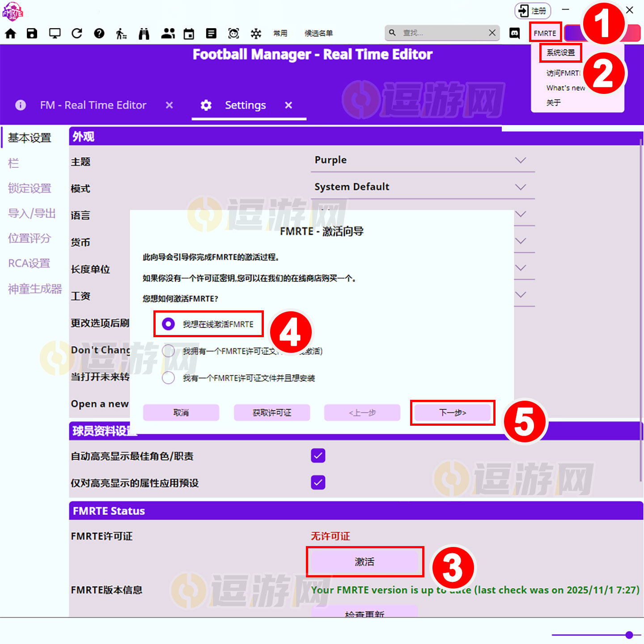Click the Refresh circular arrow icon
The image size is (644, 644).
tap(77, 34)
